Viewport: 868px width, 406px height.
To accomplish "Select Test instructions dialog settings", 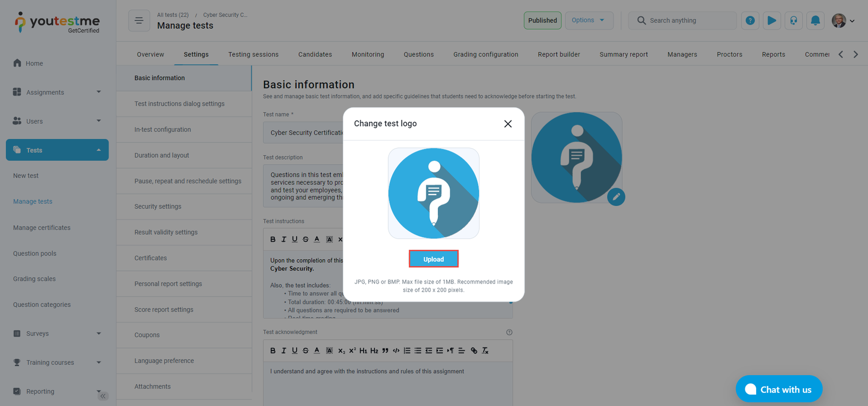I will coord(184,104).
